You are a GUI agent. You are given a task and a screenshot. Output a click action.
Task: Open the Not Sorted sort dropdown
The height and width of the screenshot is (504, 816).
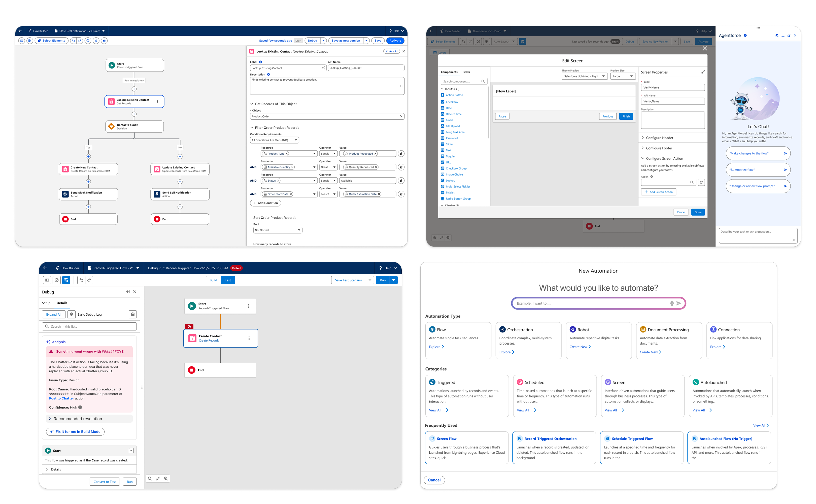coord(278,230)
